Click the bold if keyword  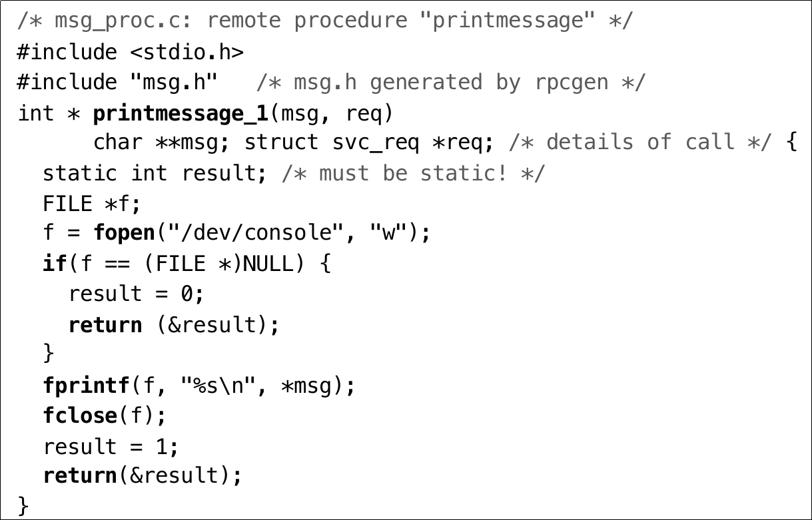point(55,264)
